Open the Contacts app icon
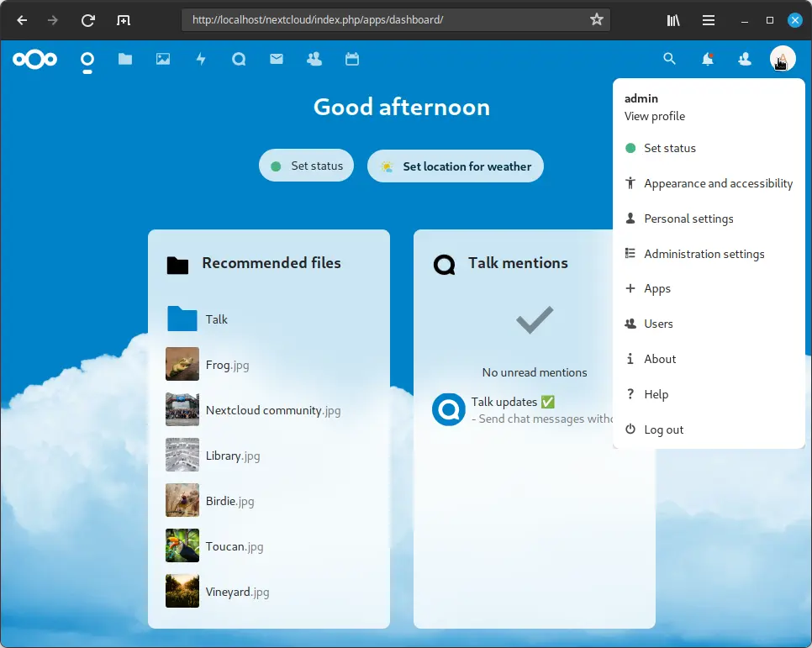812x648 pixels. [x=314, y=59]
